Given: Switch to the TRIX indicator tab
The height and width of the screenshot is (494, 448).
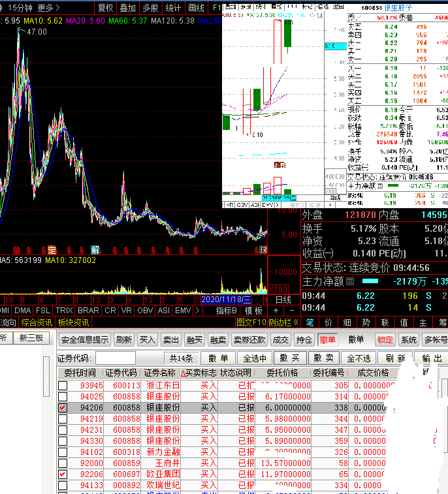Looking at the screenshot, I should tap(64, 311).
